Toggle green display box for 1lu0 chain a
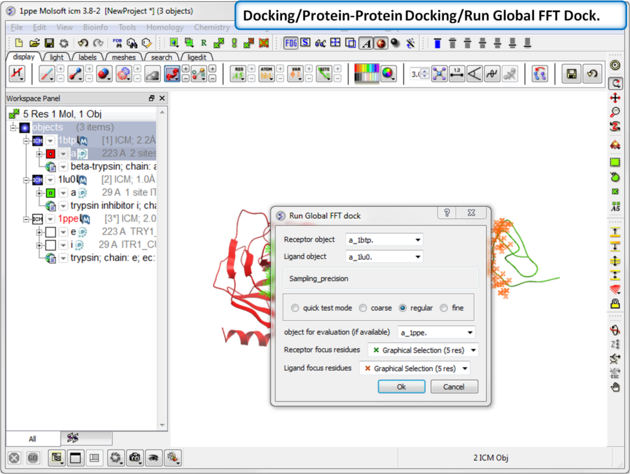This screenshot has width=630, height=474. point(51,193)
